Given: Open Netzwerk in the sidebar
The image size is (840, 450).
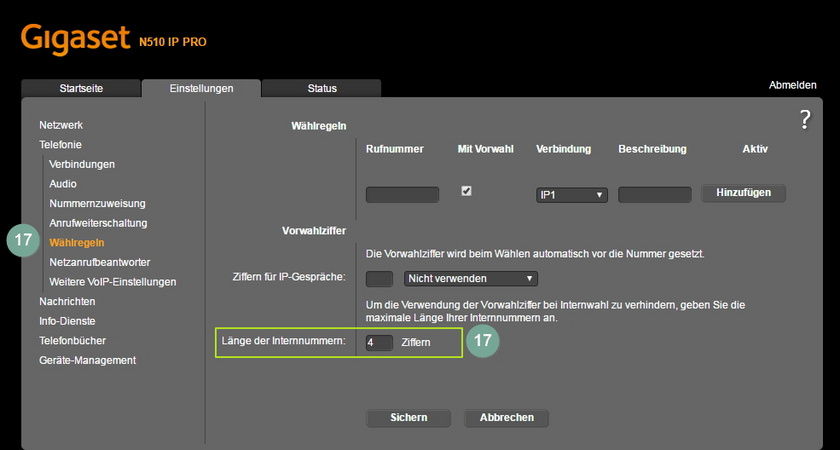Looking at the screenshot, I should [61, 125].
